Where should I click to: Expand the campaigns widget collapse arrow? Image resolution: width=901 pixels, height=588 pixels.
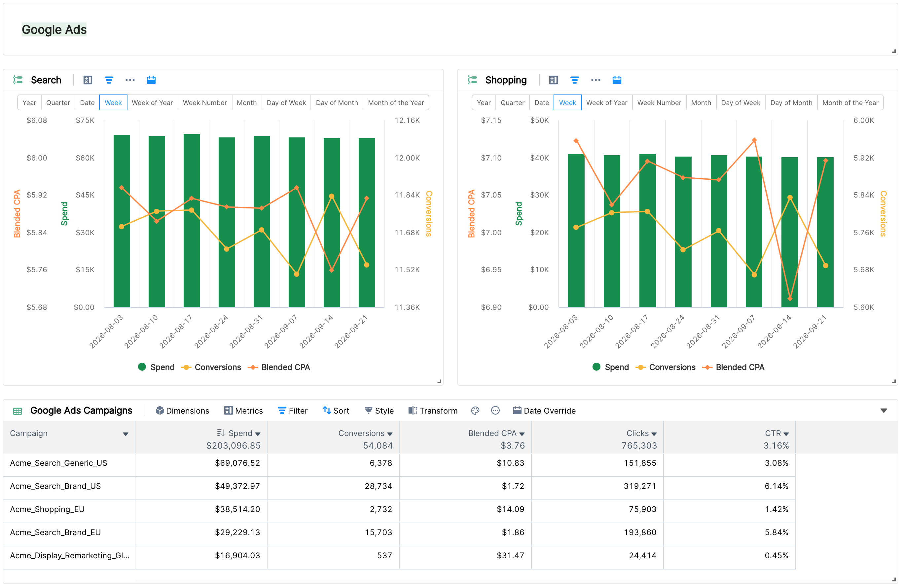tap(883, 410)
